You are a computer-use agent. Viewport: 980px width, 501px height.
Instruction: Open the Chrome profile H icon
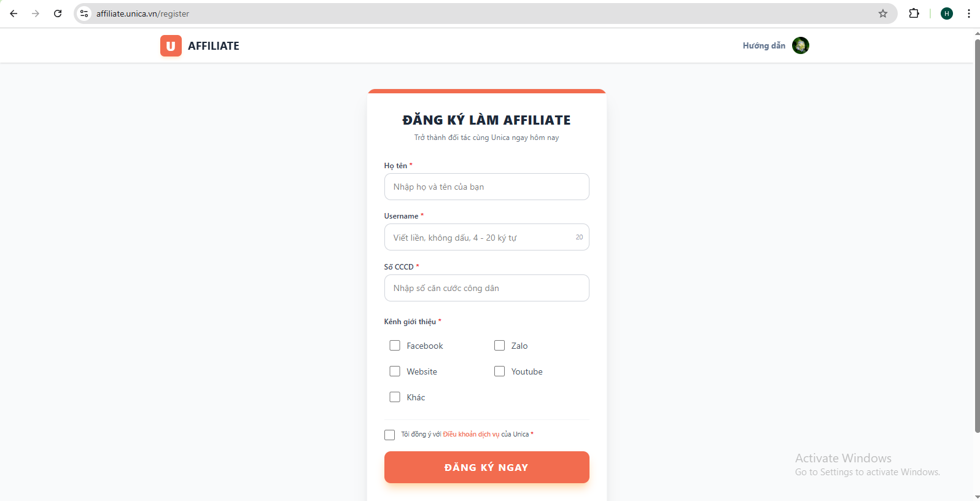[x=946, y=14]
